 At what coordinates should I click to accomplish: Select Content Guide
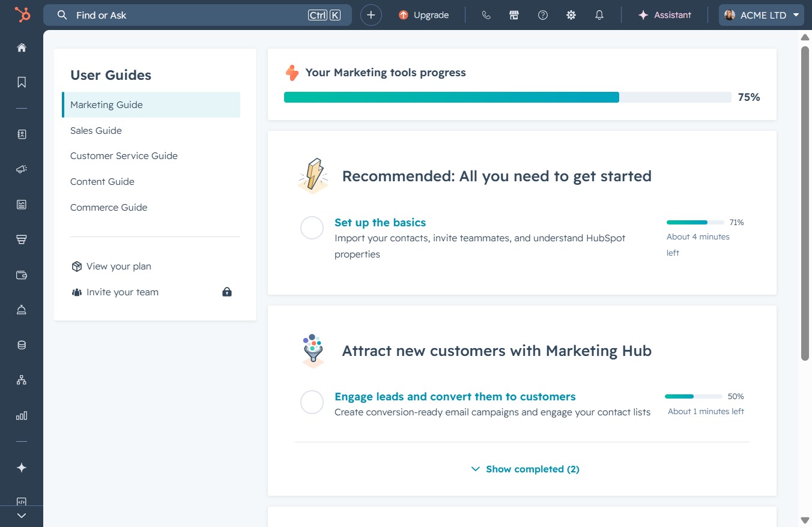pyautogui.click(x=102, y=181)
